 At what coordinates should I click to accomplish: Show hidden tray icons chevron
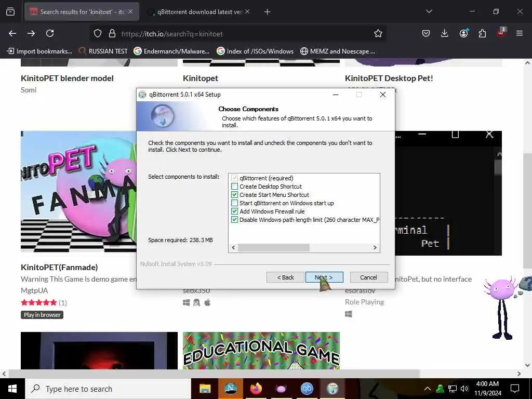(428, 389)
